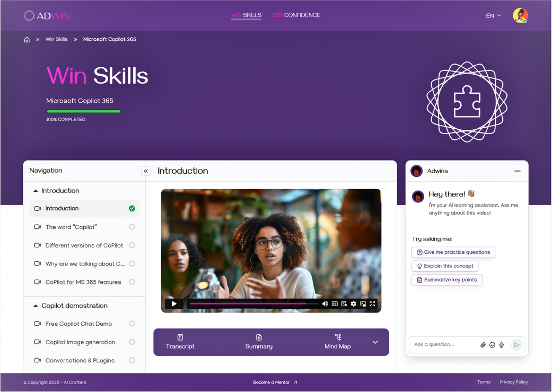This screenshot has width=552, height=392.
Task: Switch to the Transcript tab
Action: coord(180,342)
